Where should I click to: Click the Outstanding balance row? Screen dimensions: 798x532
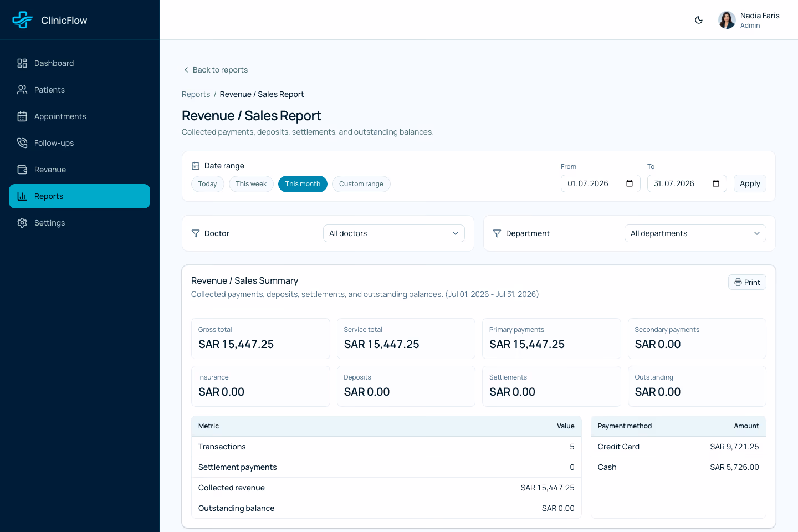click(386, 508)
